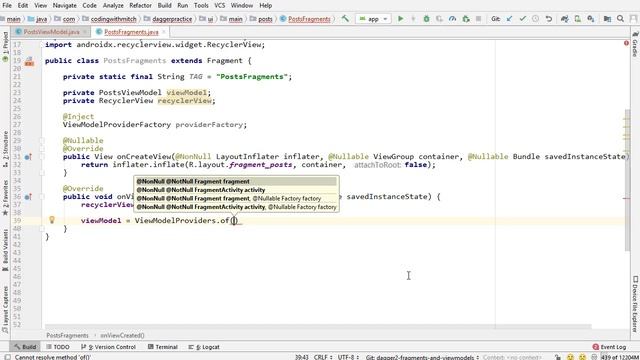Click dagger practice breadcrumb folder
640x360 pixels.
click(x=168, y=19)
